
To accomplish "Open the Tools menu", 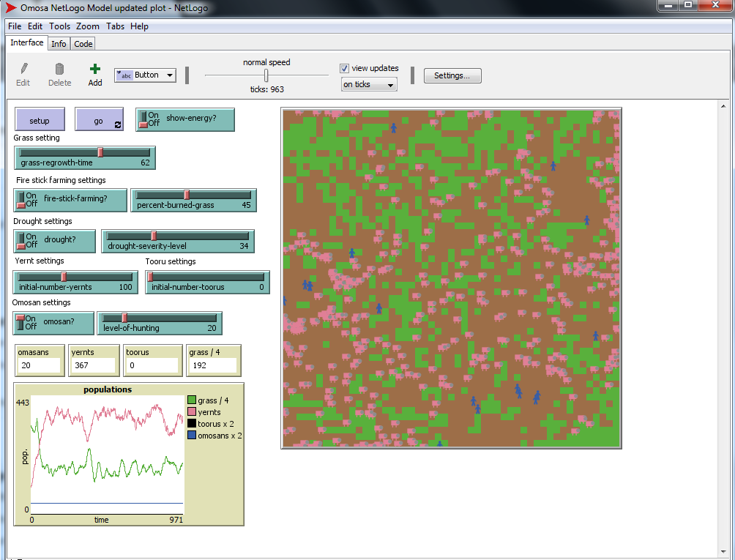I will click(59, 26).
